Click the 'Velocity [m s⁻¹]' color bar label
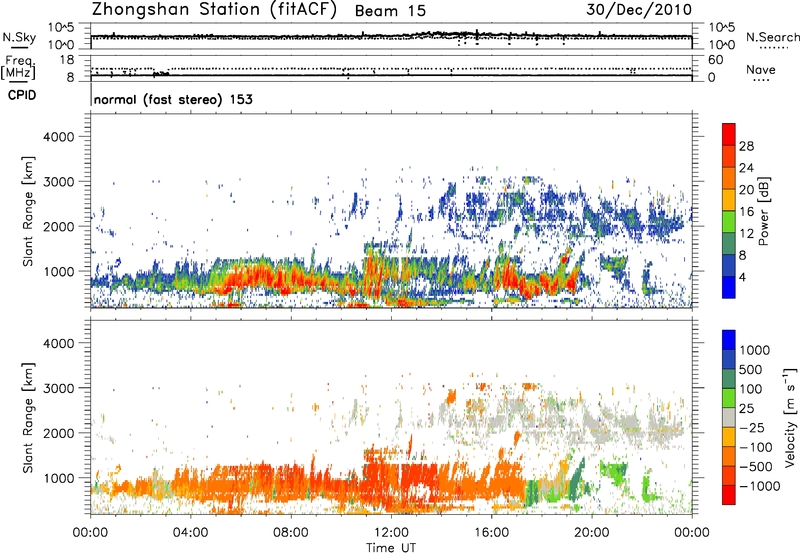Image resolution: width=800 pixels, height=554 pixels. point(790,417)
